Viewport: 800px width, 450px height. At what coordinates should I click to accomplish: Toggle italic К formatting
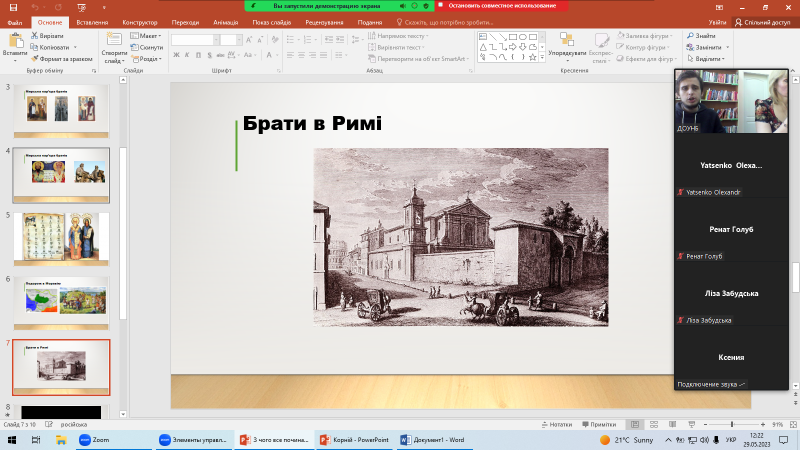click(x=187, y=55)
